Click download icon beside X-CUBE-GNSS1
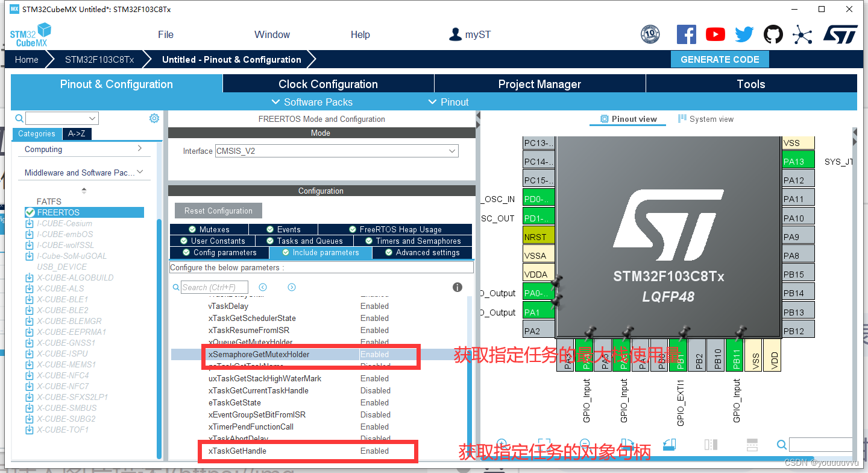This screenshot has width=868, height=473. pyautogui.click(x=29, y=343)
